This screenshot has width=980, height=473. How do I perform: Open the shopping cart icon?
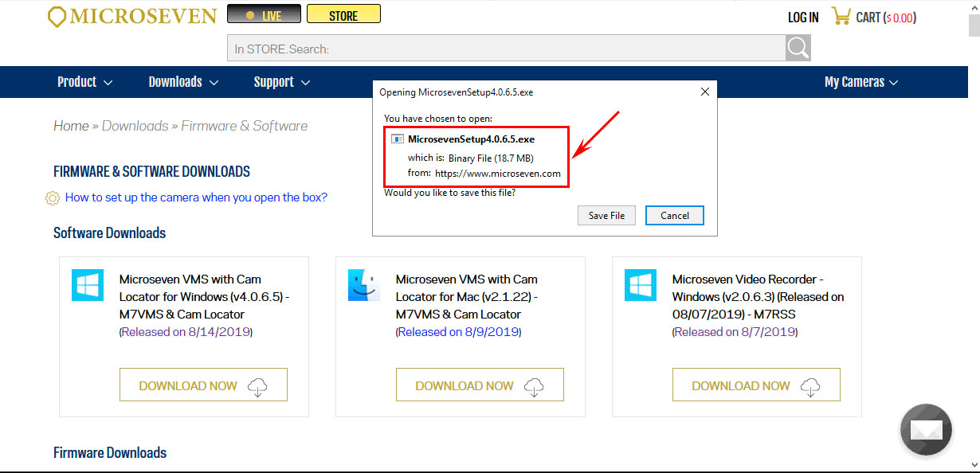click(x=841, y=16)
